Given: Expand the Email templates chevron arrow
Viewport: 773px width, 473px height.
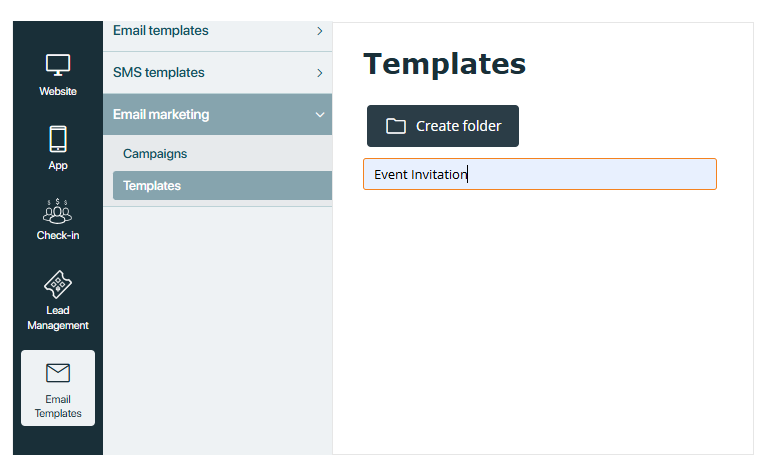Looking at the screenshot, I should 320,31.
